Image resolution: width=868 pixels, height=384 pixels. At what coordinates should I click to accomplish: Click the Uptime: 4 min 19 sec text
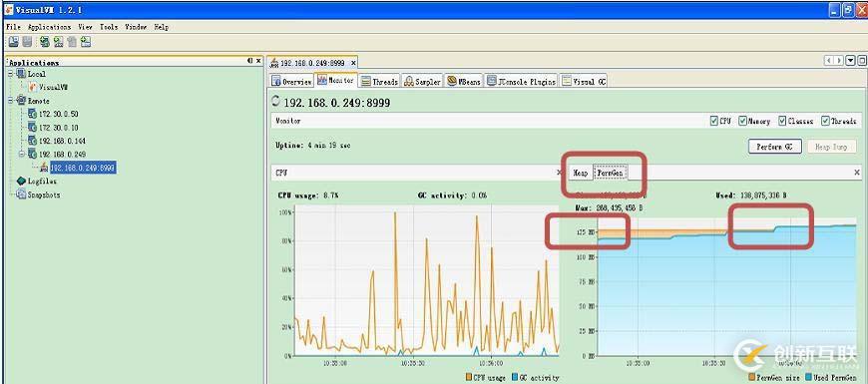coord(312,146)
